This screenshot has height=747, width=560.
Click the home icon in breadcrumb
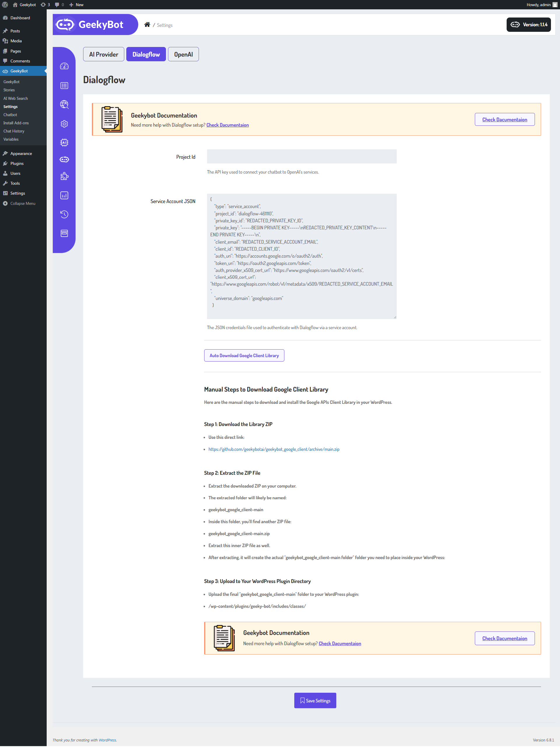pos(147,25)
